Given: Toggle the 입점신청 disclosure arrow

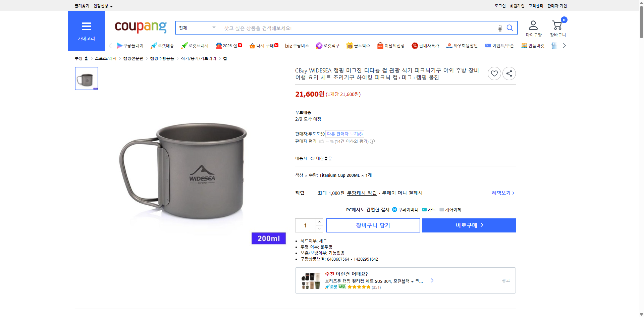Looking at the screenshot, I should click(112, 6).
